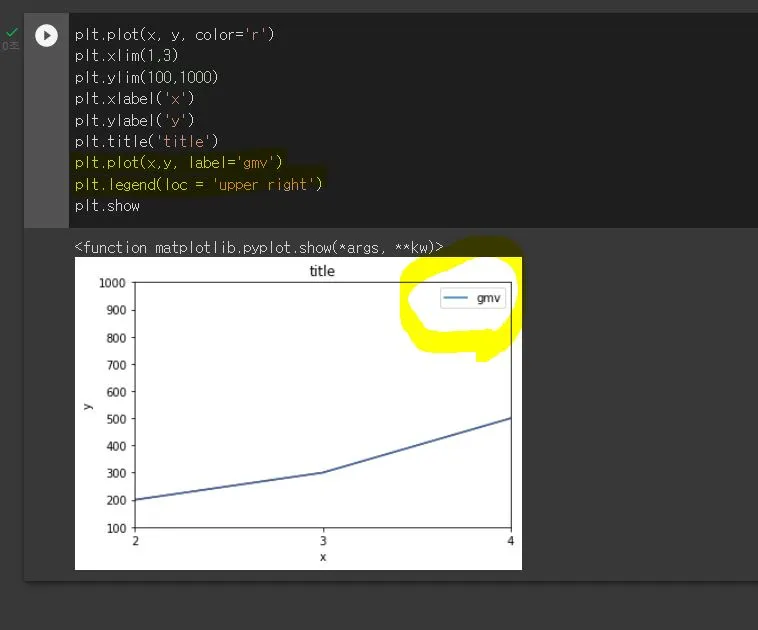Click the line plt.plot(x,y, label='gmv')
This screenshot has width=758, height=630.
(x=178, y=162)
